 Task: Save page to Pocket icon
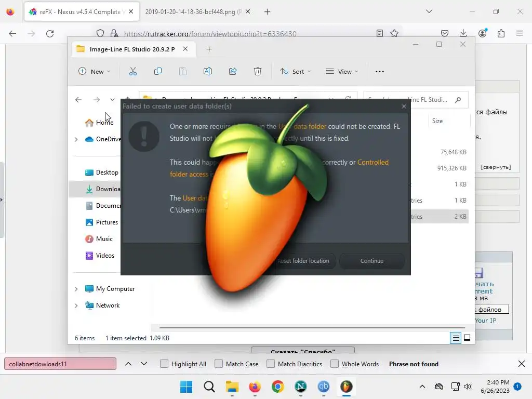pyautogui.click(x=445, y=33)
